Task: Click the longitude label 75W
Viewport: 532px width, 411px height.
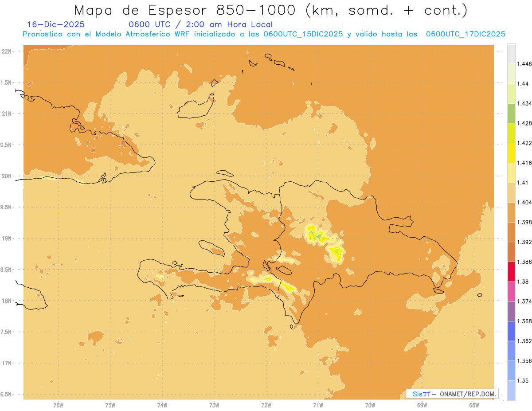Action: [110, 405]
